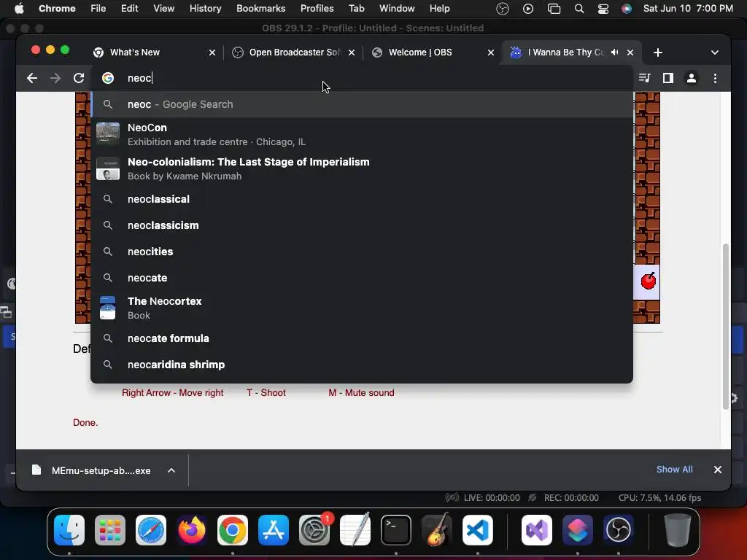This screenshot has height=560, width=747.
Task: Open the media controls icon in Chrome toolbar
Action: [x=644, y=78]
